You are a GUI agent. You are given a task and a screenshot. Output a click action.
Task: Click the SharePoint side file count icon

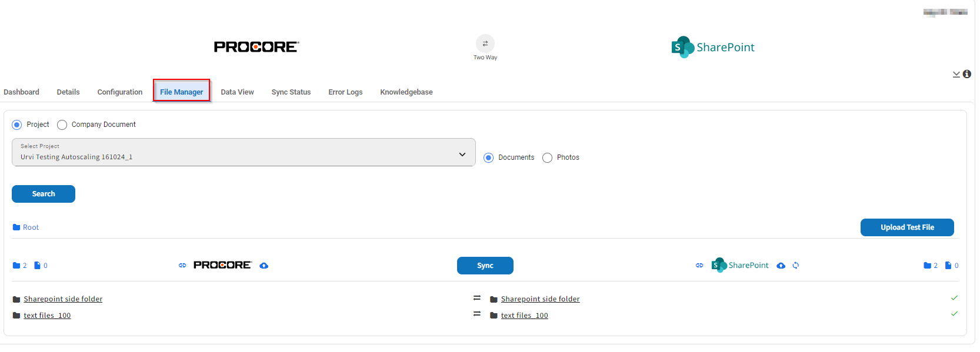(948, 266)
